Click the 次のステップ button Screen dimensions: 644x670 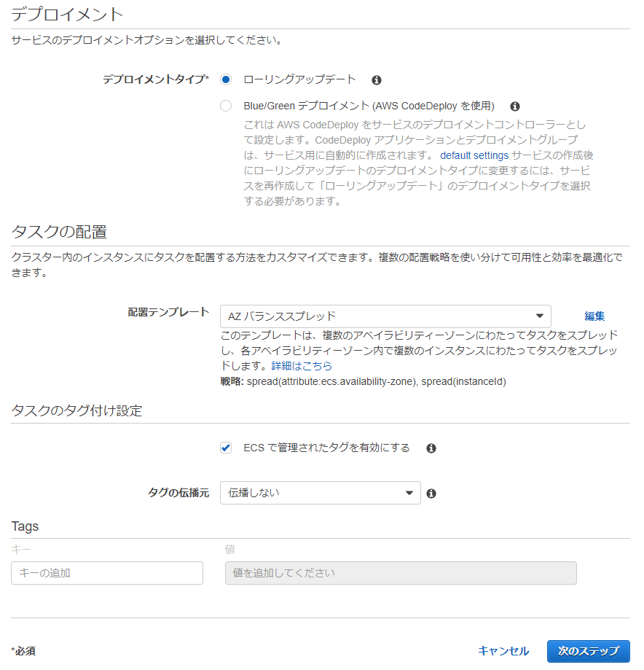point(589,651)
